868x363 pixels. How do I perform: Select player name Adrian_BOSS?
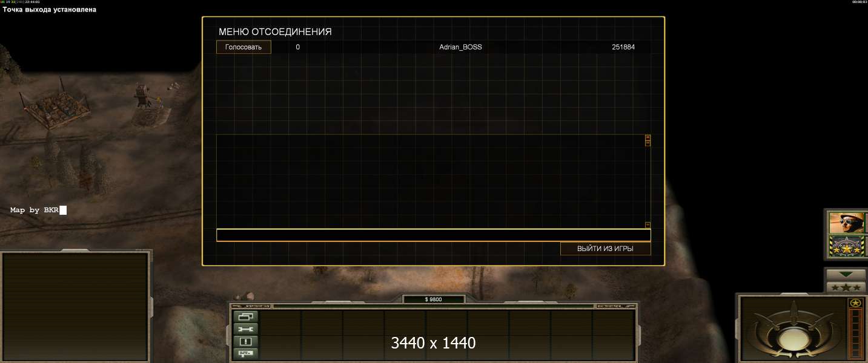coord(460,47)
